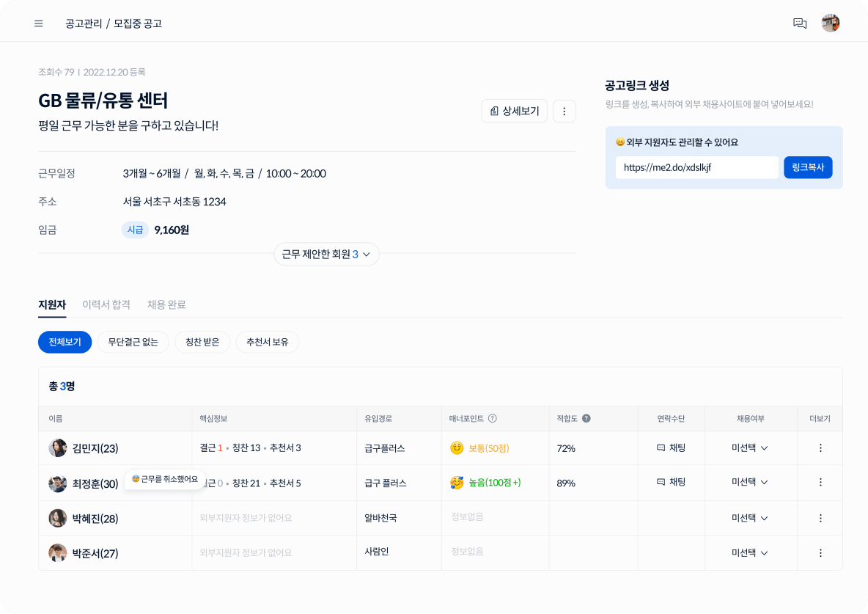Open the hamburger navigation menu
868x614 pixels.
point(38,23)
